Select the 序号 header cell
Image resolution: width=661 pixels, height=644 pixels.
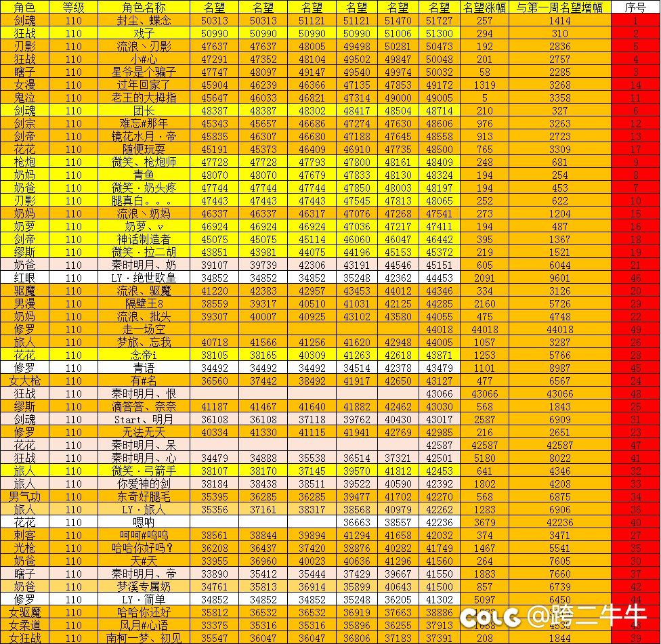click(635, 7)
